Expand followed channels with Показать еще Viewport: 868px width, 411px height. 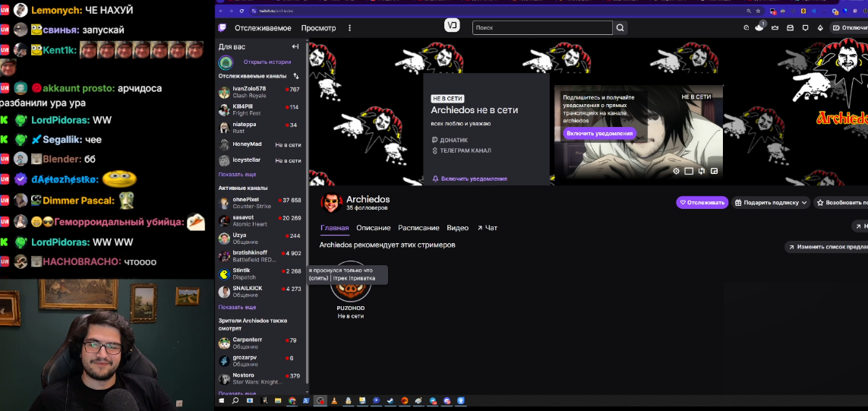(x=237, y=175)
